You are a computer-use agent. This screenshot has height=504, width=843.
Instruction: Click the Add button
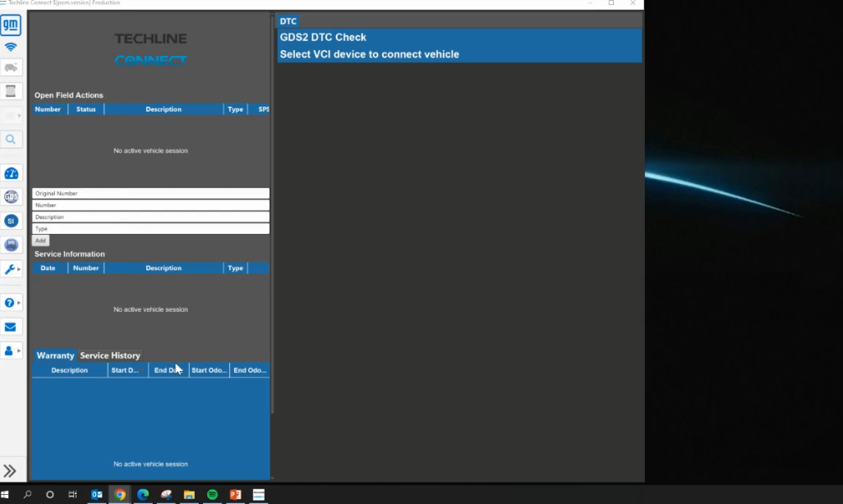click(x=40, y=241)
